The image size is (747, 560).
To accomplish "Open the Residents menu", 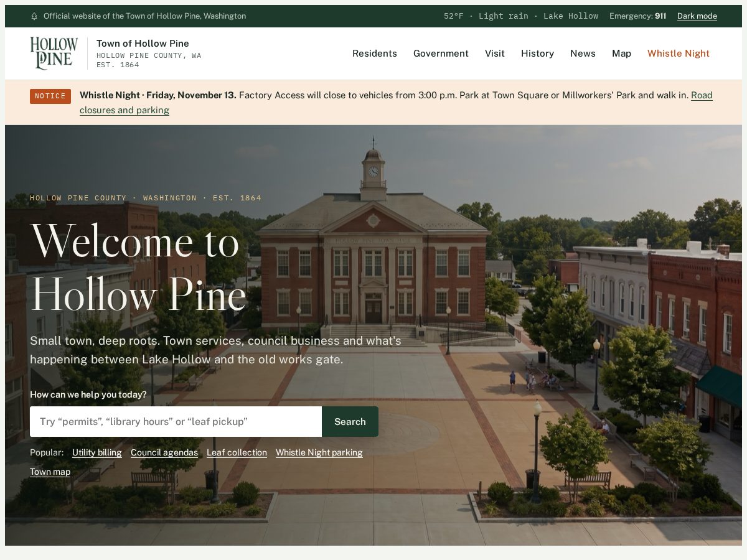I will coord(375,54).
